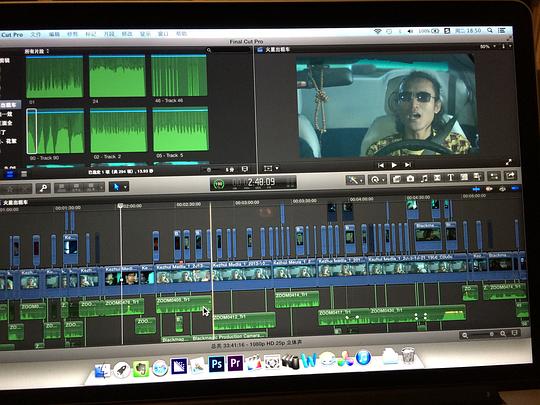Screen dimensions: 540x405
Task: Toggle timeline skimming
Action: 476,189
